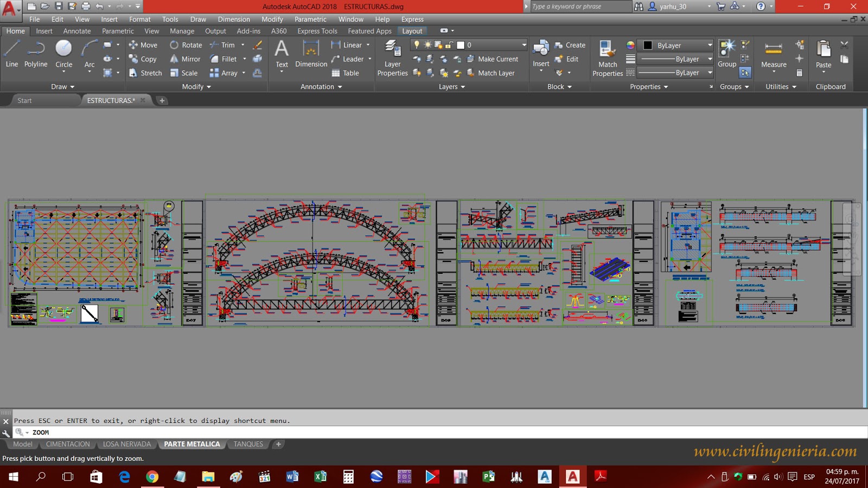This screenshot has width=868, height=488.
Task: Switch to the Model tab
Action: pos(23,444)
